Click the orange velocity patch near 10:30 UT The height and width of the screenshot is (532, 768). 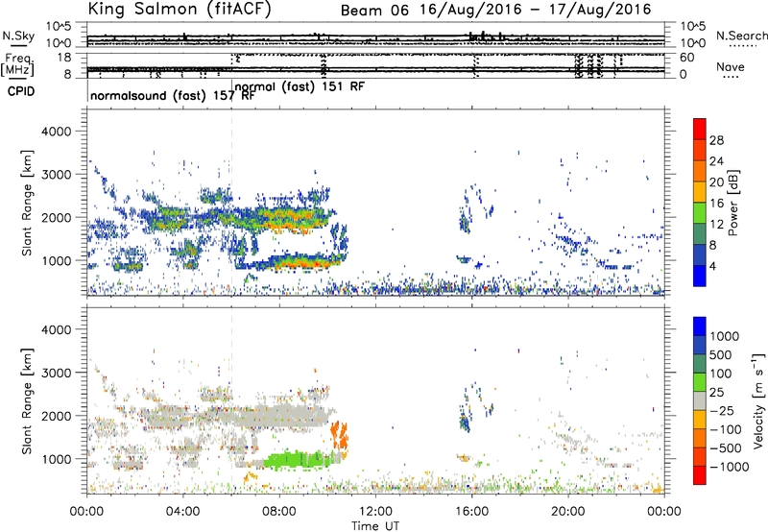pyautogui.click(x=339, y=435)
